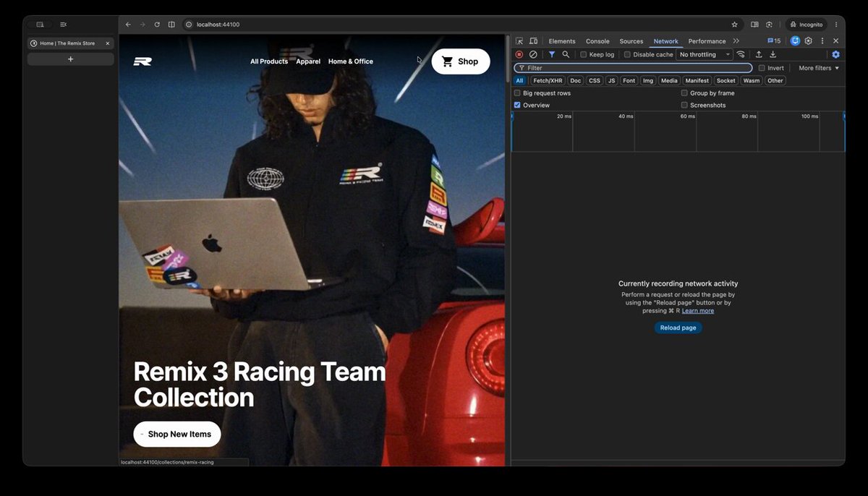Show more DevTools tabs chevron
The image size is (868, 496).
[736, 41]
